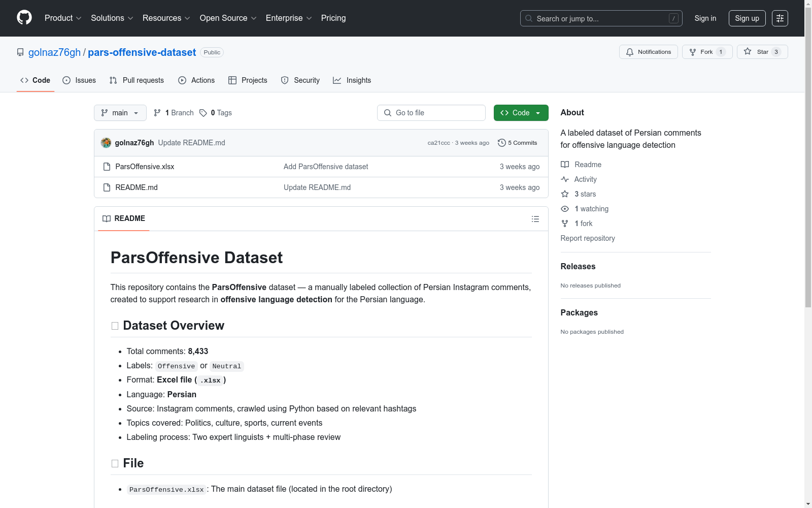
Task: Click the page vertical scrollbar
Action: pyautogui.click(x=808, y=156)
